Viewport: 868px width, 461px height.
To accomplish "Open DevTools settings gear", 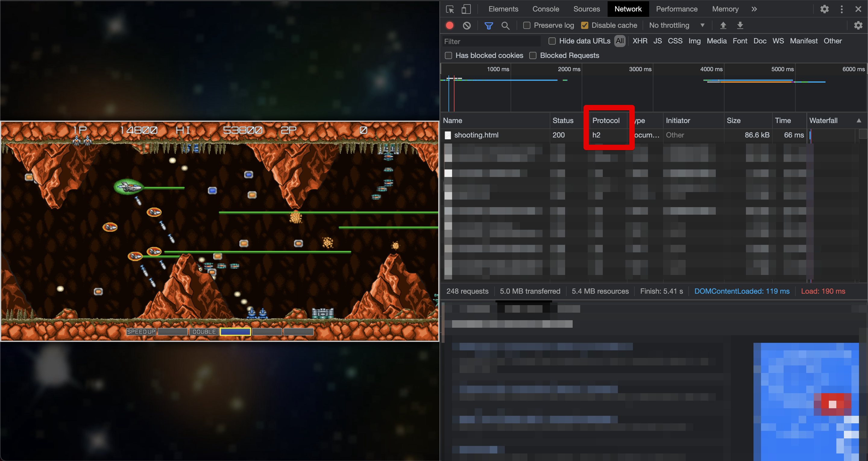I will point(825,9).
